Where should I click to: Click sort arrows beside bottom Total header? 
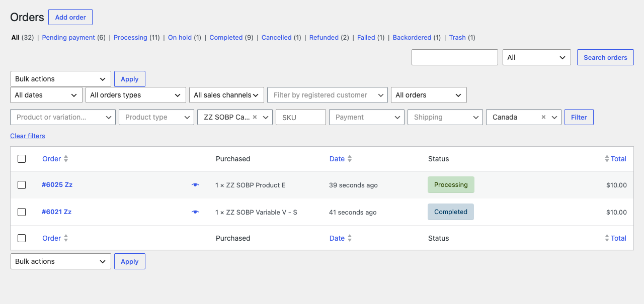607,238
